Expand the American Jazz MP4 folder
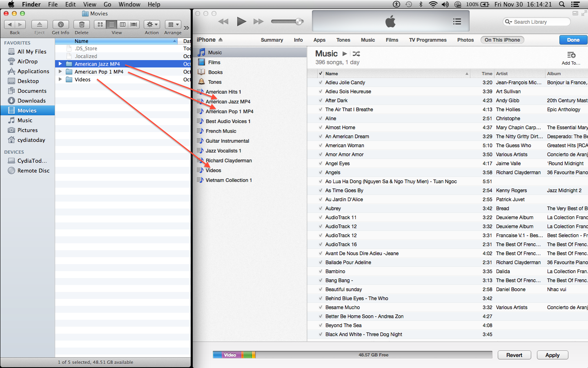The width and height of the screenshot is (588, 368). 60,64
